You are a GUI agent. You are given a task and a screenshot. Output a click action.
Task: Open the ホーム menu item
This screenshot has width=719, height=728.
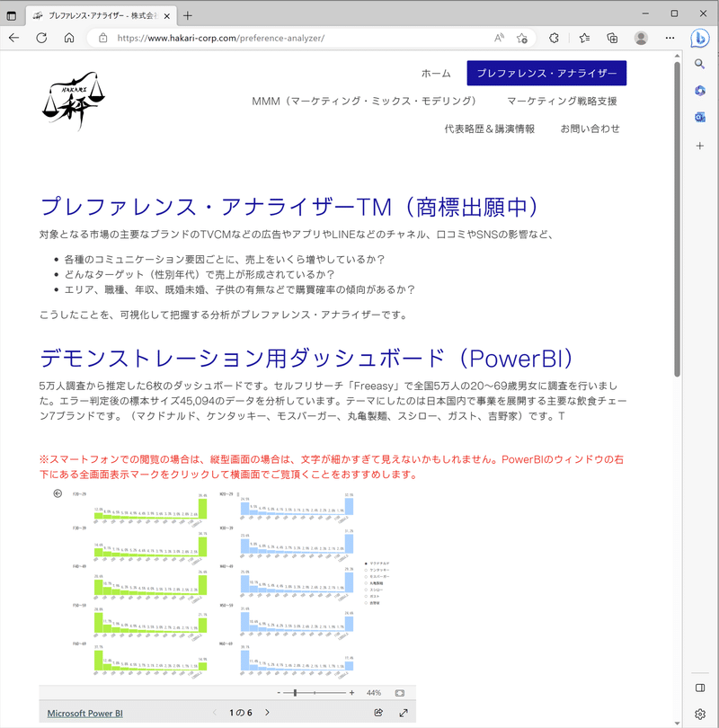pyautogui.click(x=436, y=74)
